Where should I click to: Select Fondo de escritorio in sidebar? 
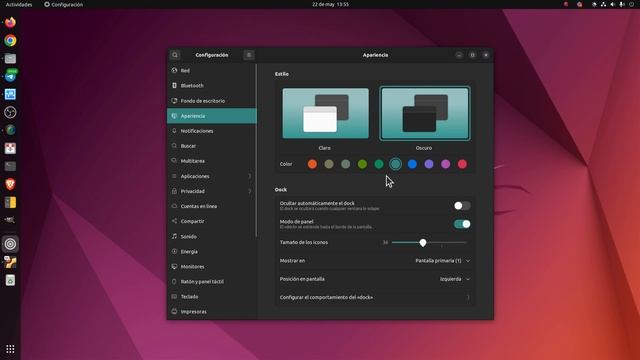[x=211, y=101]
